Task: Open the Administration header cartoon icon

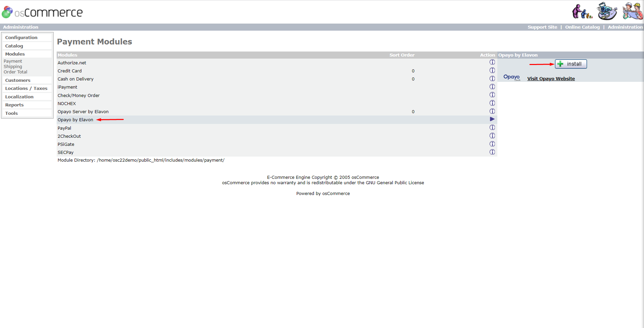Action: pyautogui.click(x=633, y=11)
